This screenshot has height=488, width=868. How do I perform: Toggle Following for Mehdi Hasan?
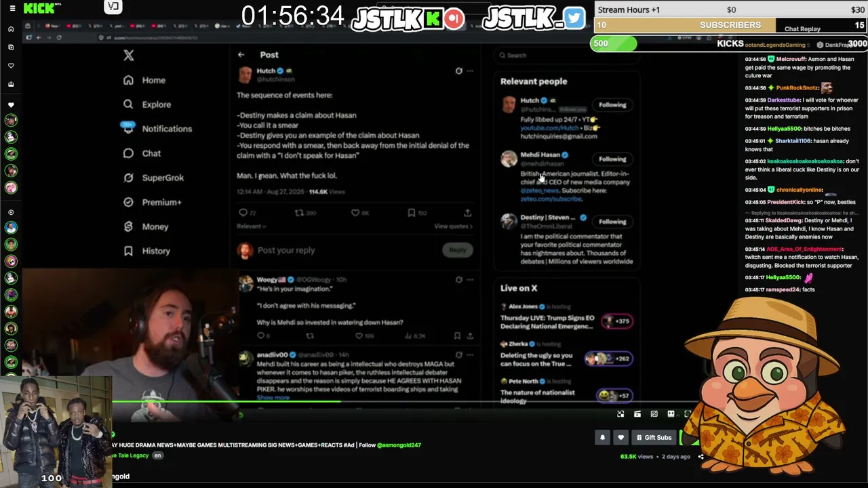click(612, 159)
